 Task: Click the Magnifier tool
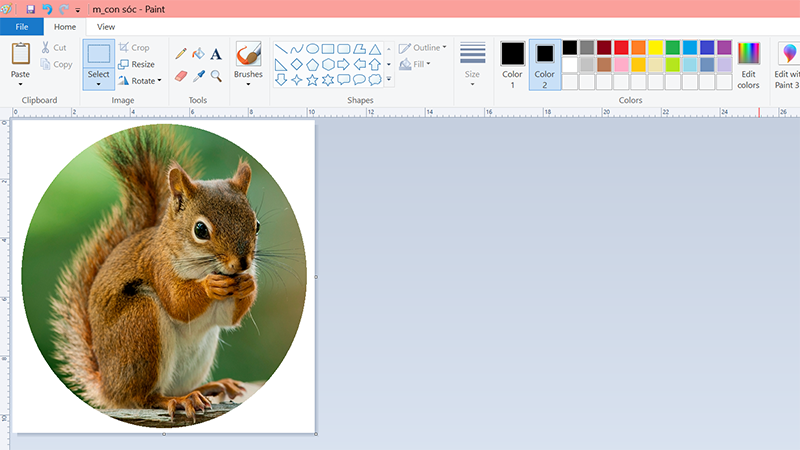point(216,75)
